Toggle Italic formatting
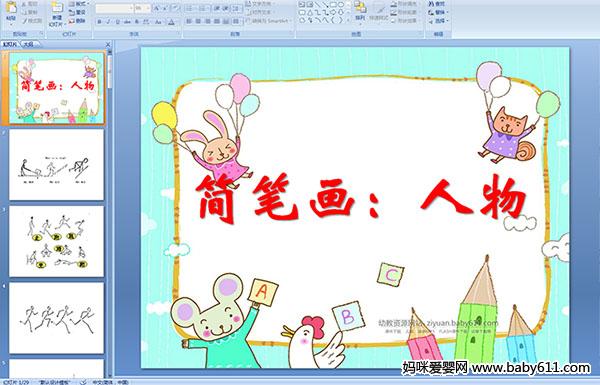Image resolution: width=600 pixels, height=385 pixels. [108, 22]
